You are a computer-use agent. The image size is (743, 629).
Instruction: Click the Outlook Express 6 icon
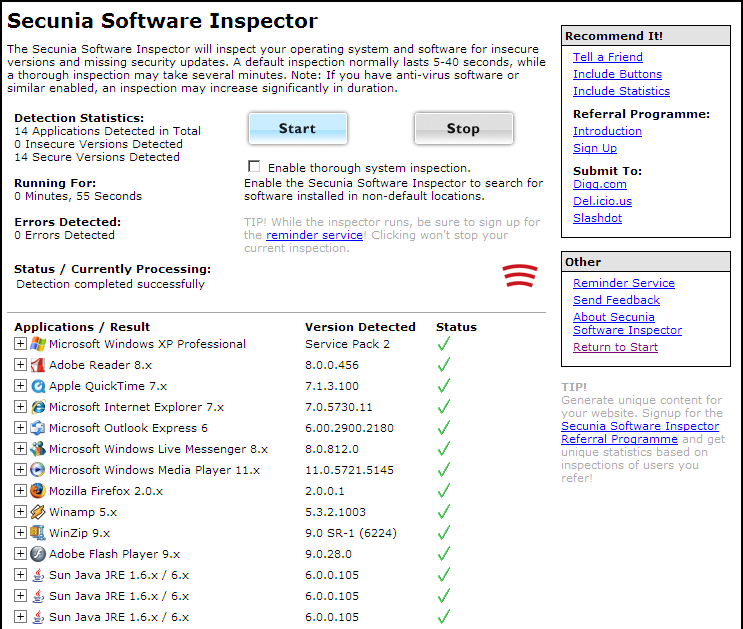[38, 428]
